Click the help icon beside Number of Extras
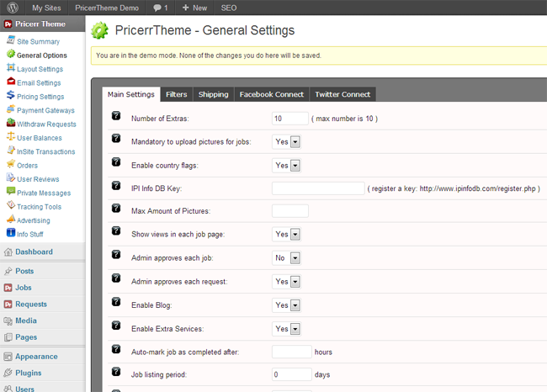The width and height of the screenshot is (547, 392). (x=116, y=116)
